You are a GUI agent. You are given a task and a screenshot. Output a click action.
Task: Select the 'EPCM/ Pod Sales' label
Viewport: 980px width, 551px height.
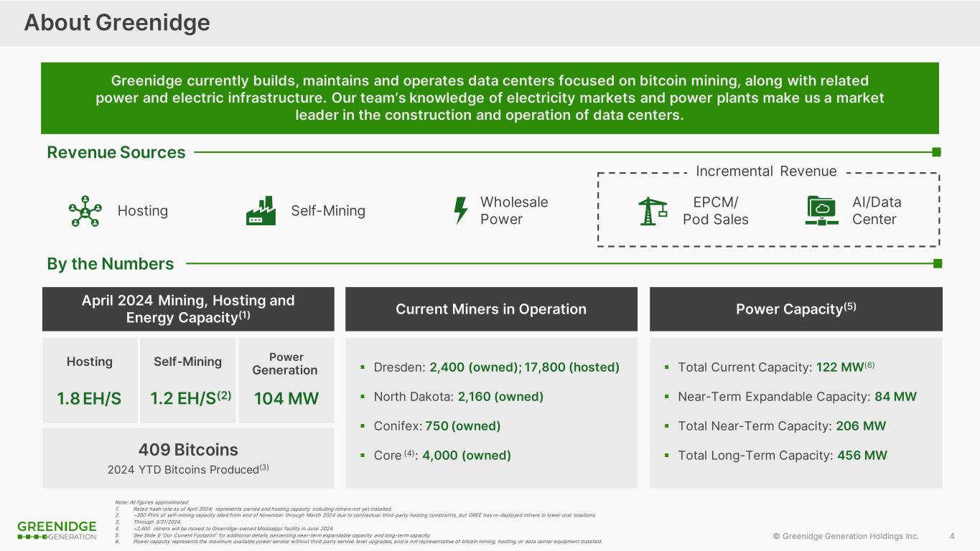[x=716, y=211]
